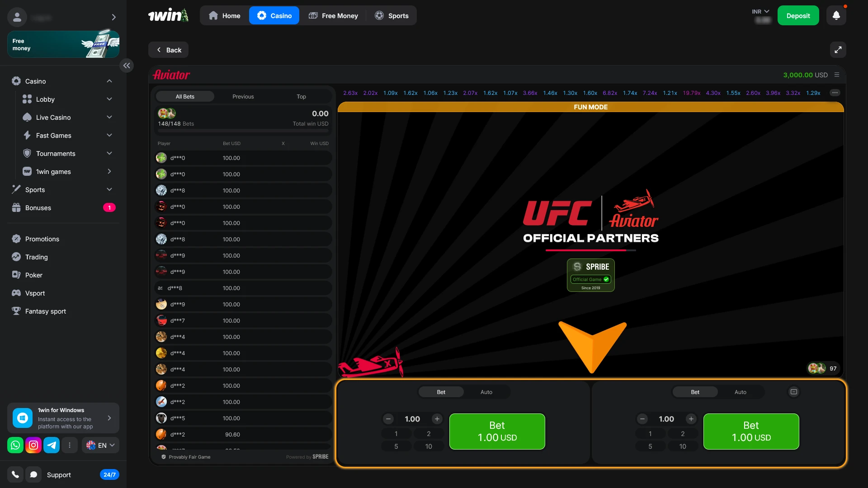The width and height of the screenshot is (868, 488).
Task: Select Previous bets view
Action: 243,97
